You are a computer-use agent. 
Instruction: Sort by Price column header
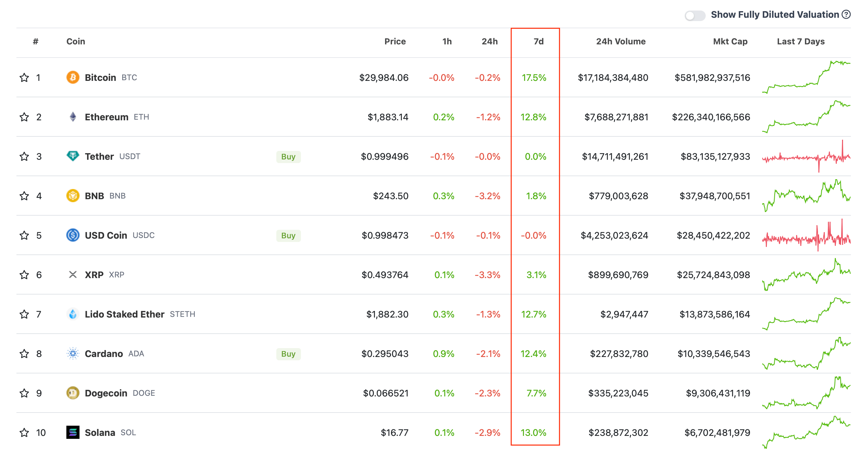(x=395, y=41)
